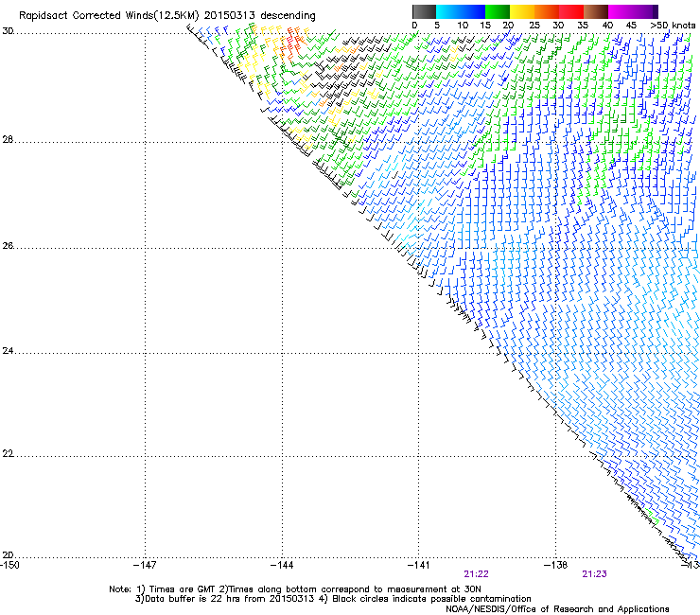Click the latitude label '22'
700x615 pixels.
tap(8, 454)
